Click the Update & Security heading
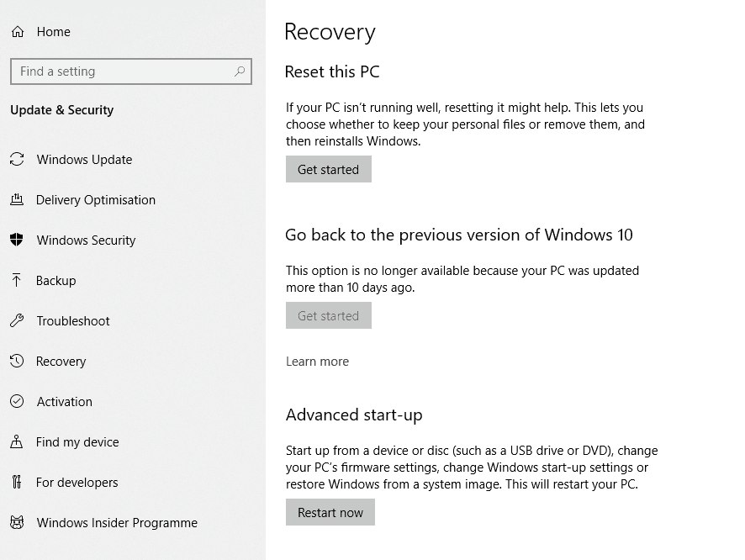This screenshot has width=745, height=560. 61,109
